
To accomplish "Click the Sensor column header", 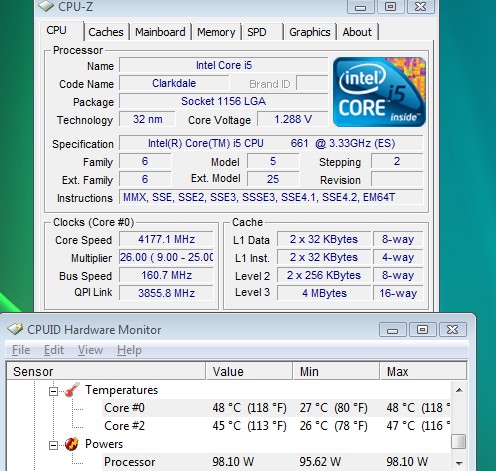I will coord(106,371).
